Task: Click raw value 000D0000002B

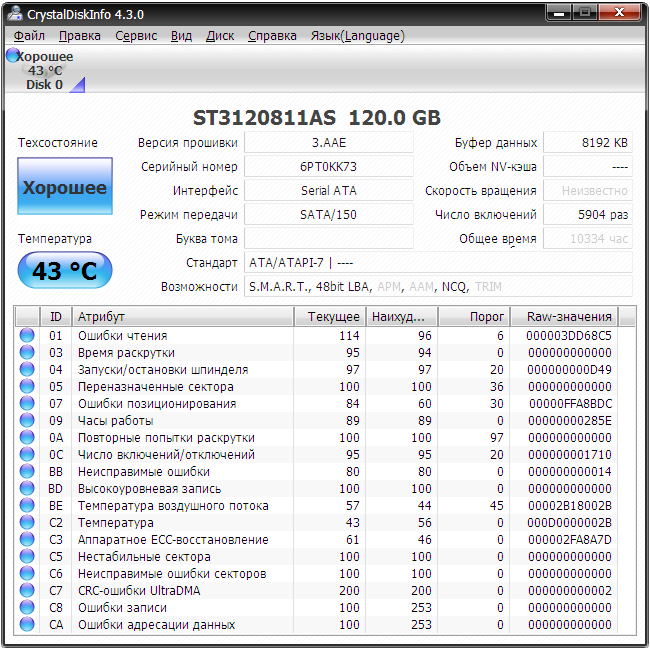Action: click(569, 523)
